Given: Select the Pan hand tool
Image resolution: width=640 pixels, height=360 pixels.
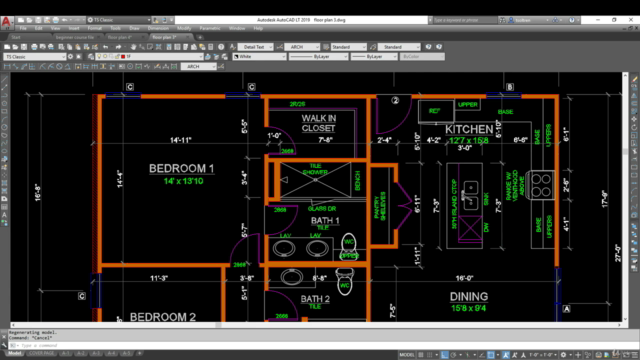Looking at the screenshot, I should click(x=133, y=47).
